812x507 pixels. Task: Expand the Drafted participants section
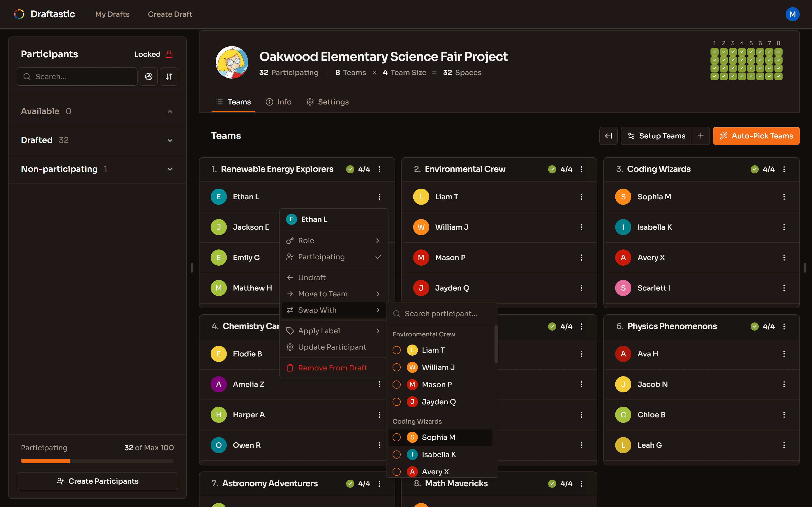coord(170,140)
